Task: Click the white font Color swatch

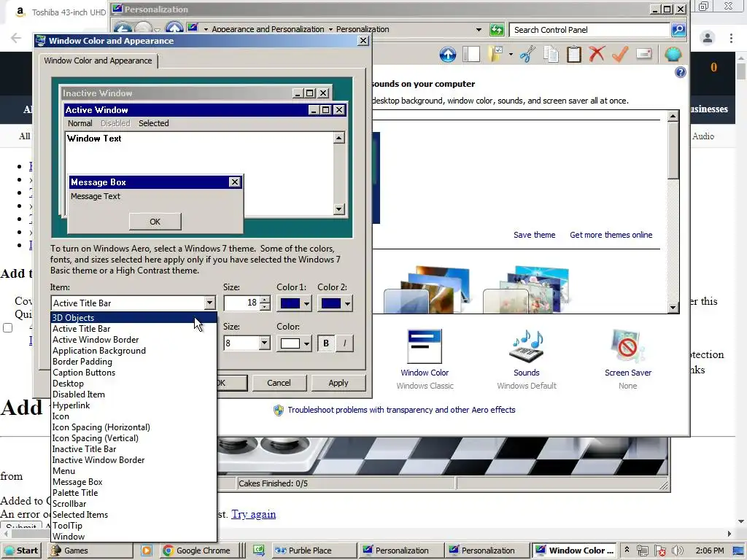Action: pyautogui.click(x=290, y=343)
